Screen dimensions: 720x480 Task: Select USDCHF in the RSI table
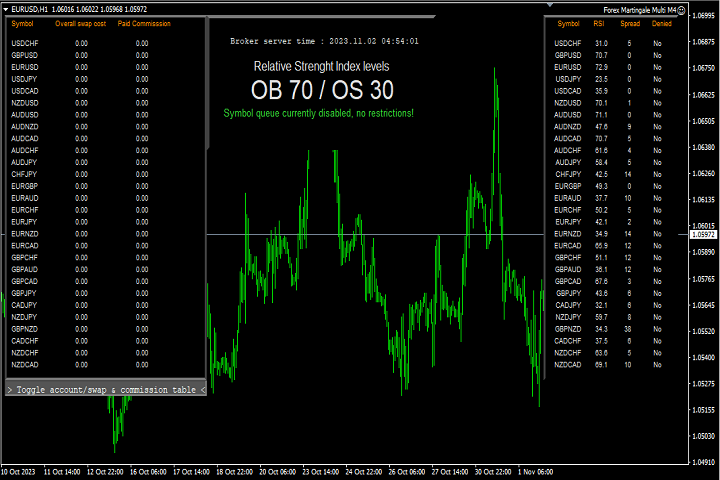[x=568, y=43]
